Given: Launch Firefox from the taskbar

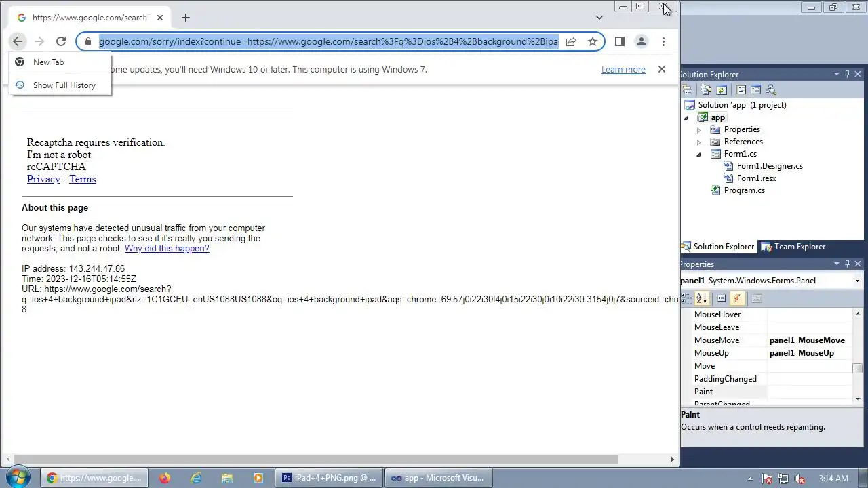Looking at the screenshot, I should [x=165, y=478].
